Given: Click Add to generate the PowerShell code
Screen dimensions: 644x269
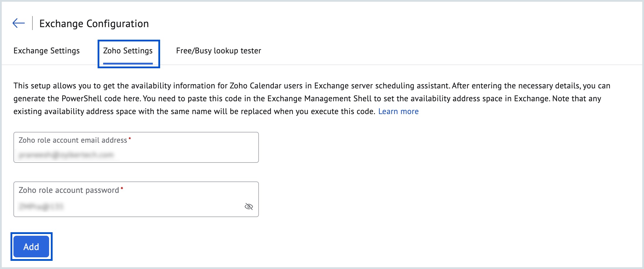Looking at the screenshot, I should point(31,247).
